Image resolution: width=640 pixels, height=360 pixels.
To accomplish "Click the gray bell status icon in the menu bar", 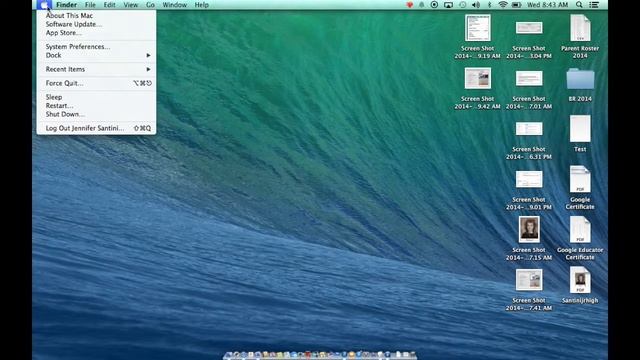I will click(422, 5).
